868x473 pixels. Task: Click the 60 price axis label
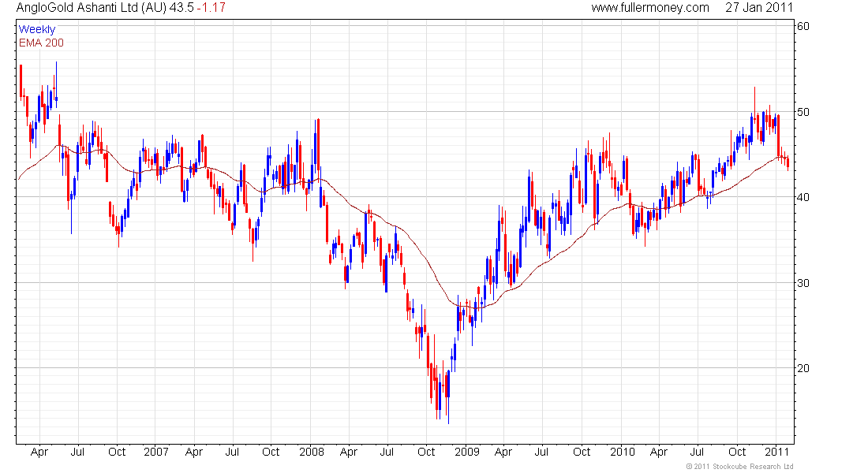(x=803, y=26)
